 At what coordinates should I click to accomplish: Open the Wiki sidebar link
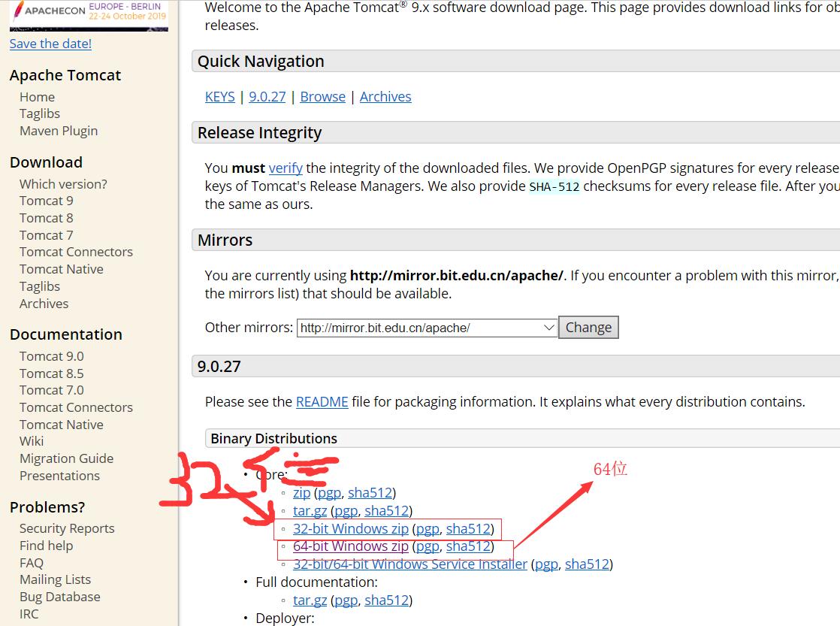click(32, 441)
